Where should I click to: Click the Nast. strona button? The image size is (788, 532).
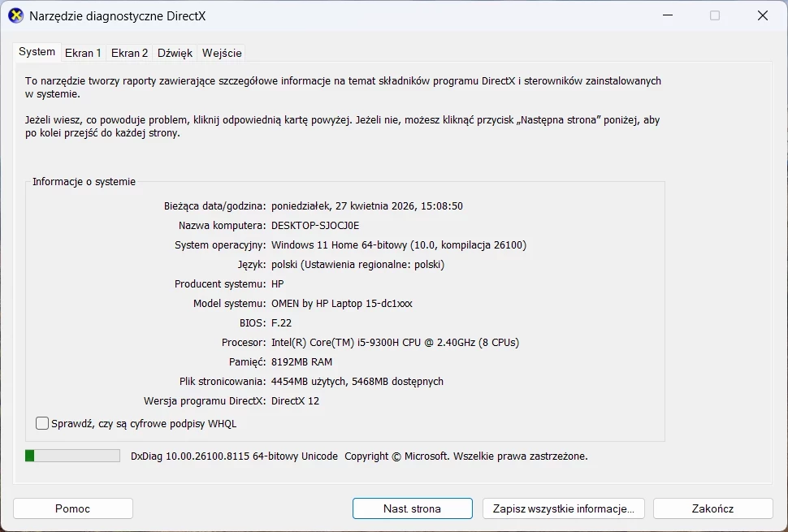pos(412,508)
